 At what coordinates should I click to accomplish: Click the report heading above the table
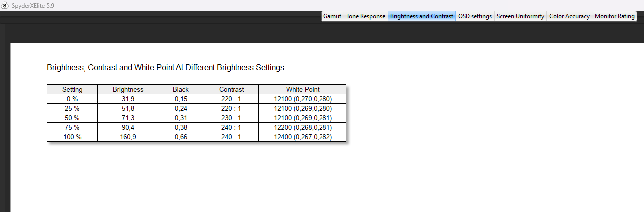point(165,67)
